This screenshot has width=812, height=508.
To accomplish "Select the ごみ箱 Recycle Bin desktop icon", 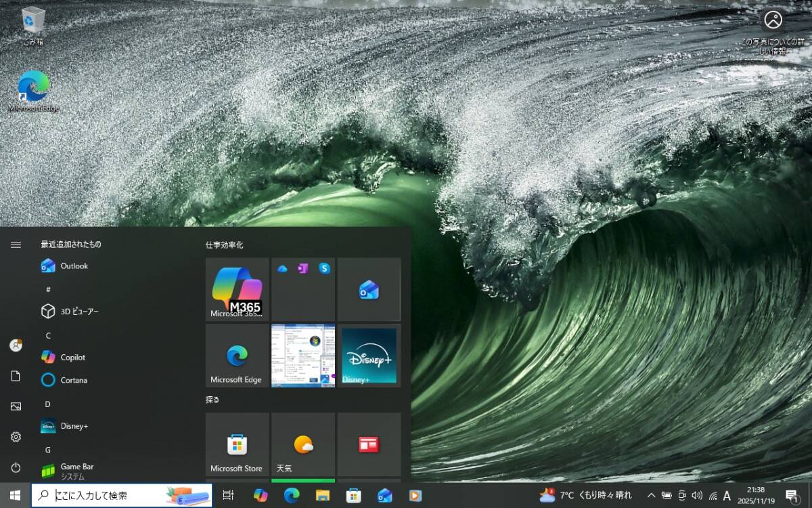I will pos(33,27).
